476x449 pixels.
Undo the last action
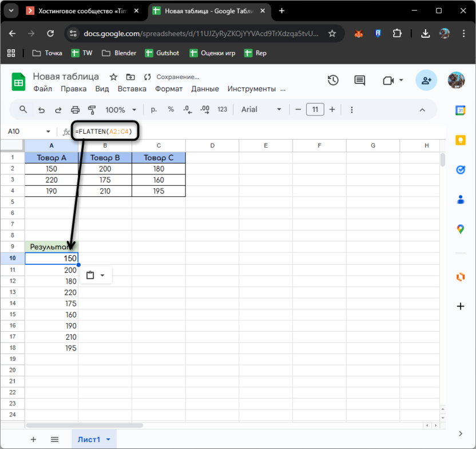tap(41, 110)
